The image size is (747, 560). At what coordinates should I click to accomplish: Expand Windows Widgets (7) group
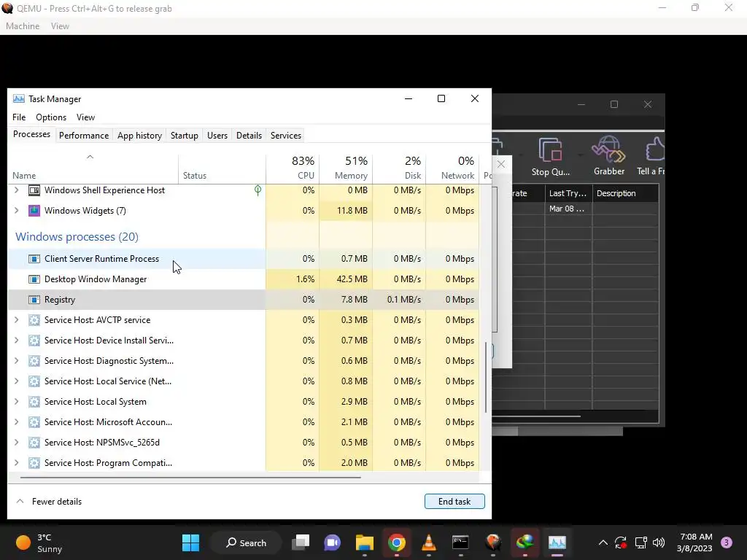(17, 211)
